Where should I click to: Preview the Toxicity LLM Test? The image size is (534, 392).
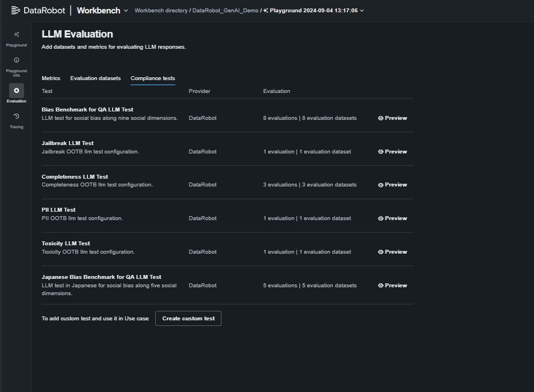pyautogui.click(x=392, y=252)
